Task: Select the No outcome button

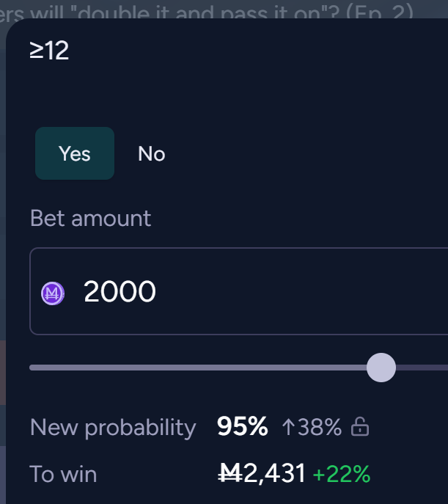Action: click(x=151, y=153)
